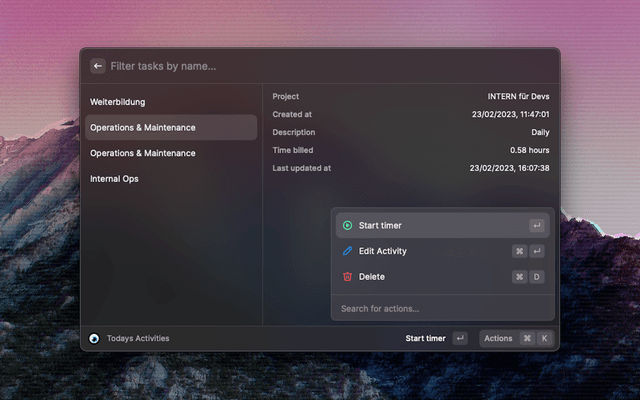Viewport: 640px width, 400px height.
Task: Click the return key badge in the bottom bar
Action: coord(460,338)
